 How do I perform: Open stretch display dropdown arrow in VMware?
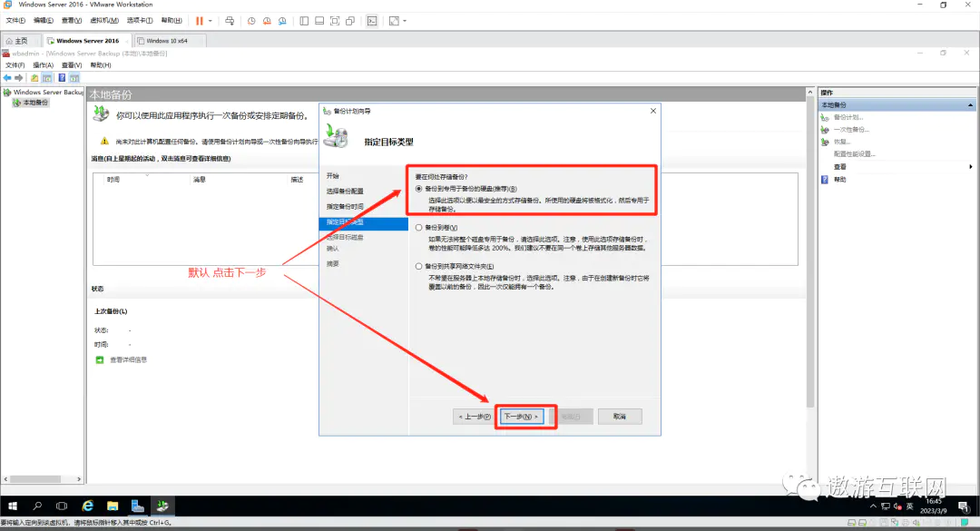(x=405, y=21)
